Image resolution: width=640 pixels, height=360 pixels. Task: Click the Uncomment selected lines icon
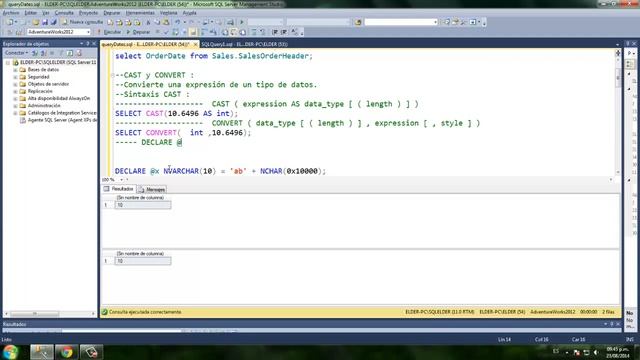click(262, 32)
